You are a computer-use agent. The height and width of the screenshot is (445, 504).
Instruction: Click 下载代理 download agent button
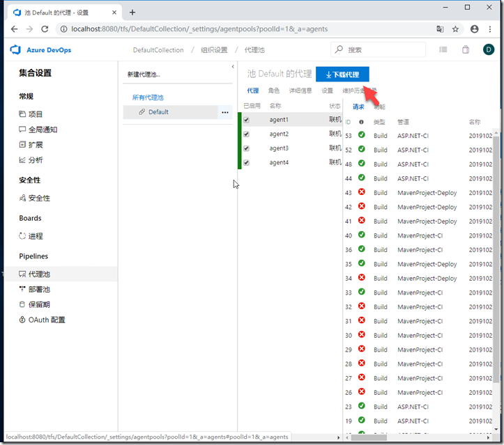click(342, 75)
